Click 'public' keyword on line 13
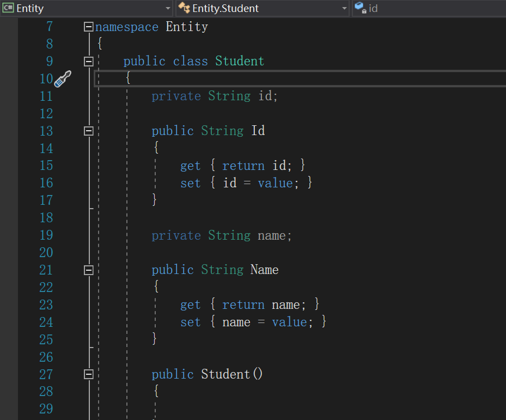Image resolution: width=506 pixels, height=420 pixels. [x=173, y=131]
